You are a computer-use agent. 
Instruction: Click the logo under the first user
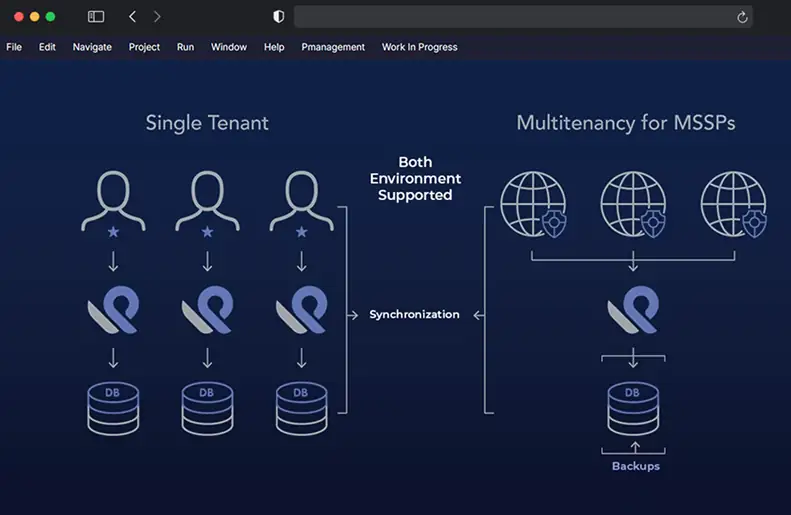coord(114,310)
